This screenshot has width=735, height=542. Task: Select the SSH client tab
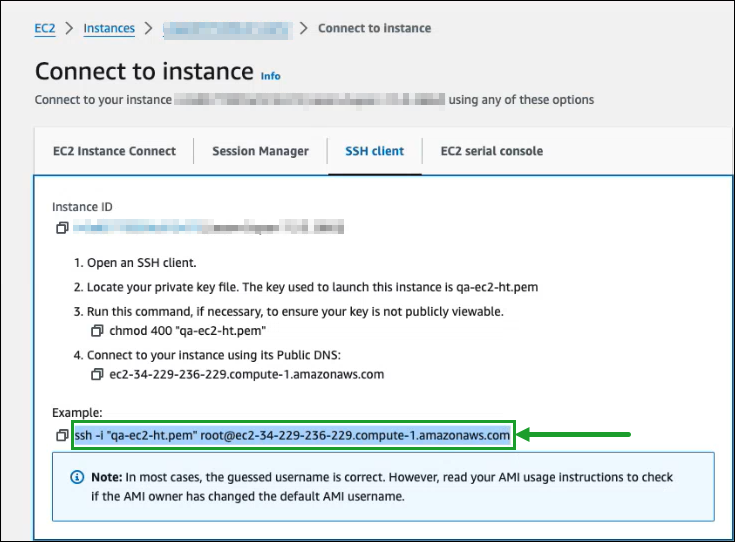coord(375,151)
